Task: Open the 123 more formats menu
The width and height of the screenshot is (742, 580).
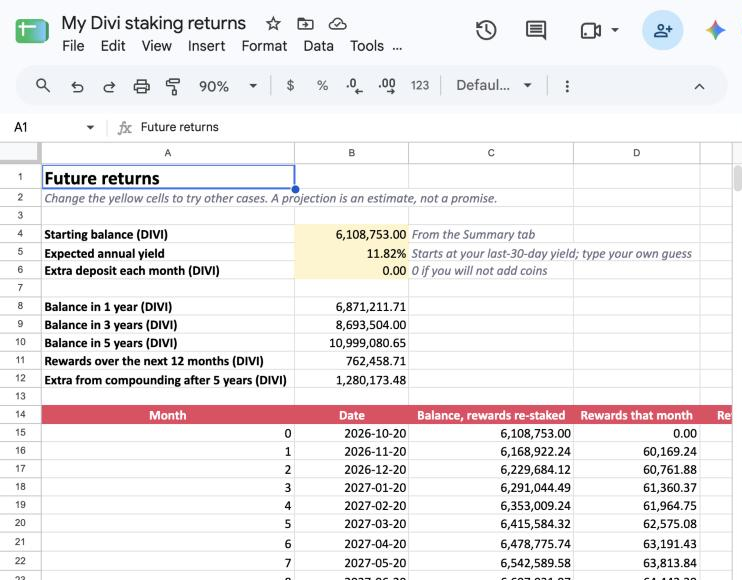Action: coord(420,86)
